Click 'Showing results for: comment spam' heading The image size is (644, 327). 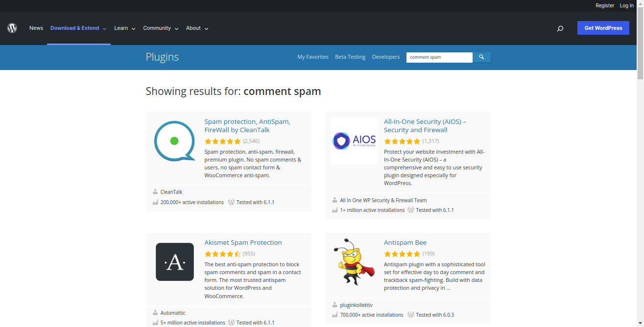tap(233, 92)
